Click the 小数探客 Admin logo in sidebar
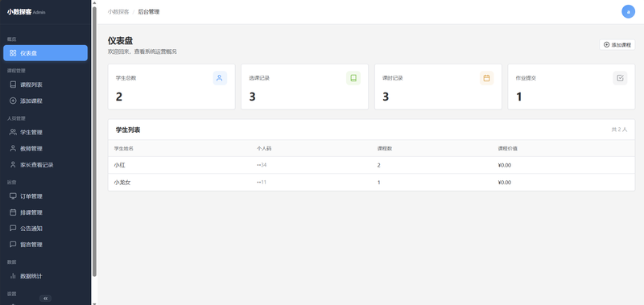 pos(27,12)
